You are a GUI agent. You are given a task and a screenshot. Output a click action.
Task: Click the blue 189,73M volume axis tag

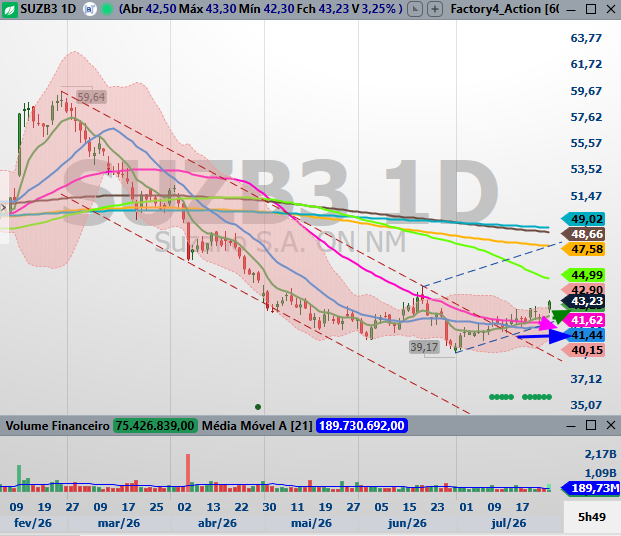(591, 488)
